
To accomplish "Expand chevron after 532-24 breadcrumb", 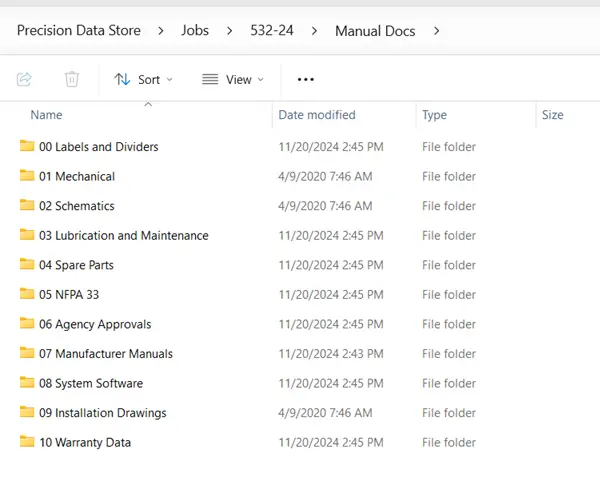I will [314, 31].
